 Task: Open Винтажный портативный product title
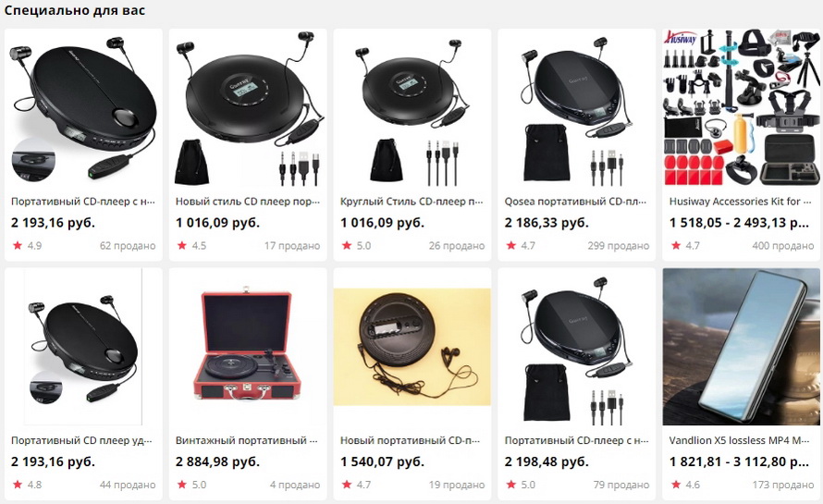click(247, 440)
